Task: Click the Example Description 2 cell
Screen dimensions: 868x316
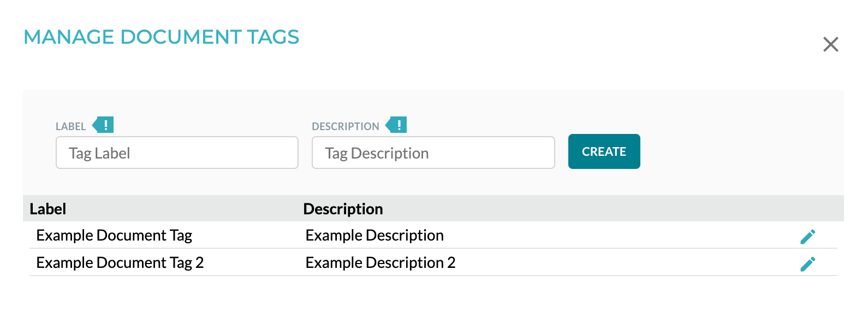Action: (x=380, y=263)
